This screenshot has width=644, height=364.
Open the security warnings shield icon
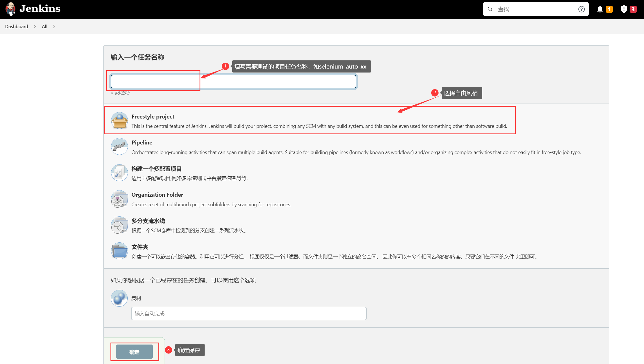tap(624, 9)
